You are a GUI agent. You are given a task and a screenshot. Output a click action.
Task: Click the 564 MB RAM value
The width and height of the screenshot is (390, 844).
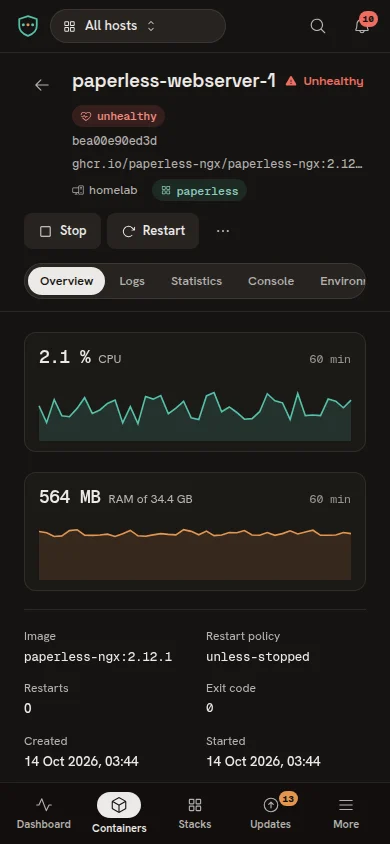[x=70, y=497]
